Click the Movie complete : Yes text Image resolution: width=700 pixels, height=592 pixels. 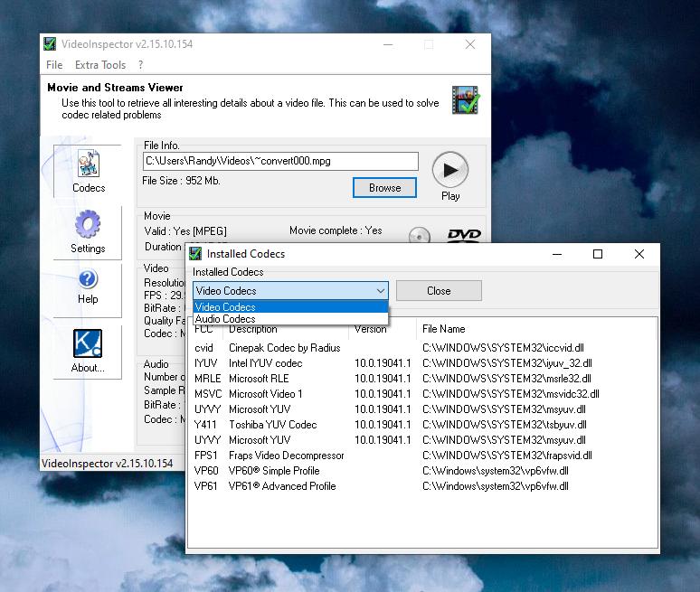click(336, 230)
